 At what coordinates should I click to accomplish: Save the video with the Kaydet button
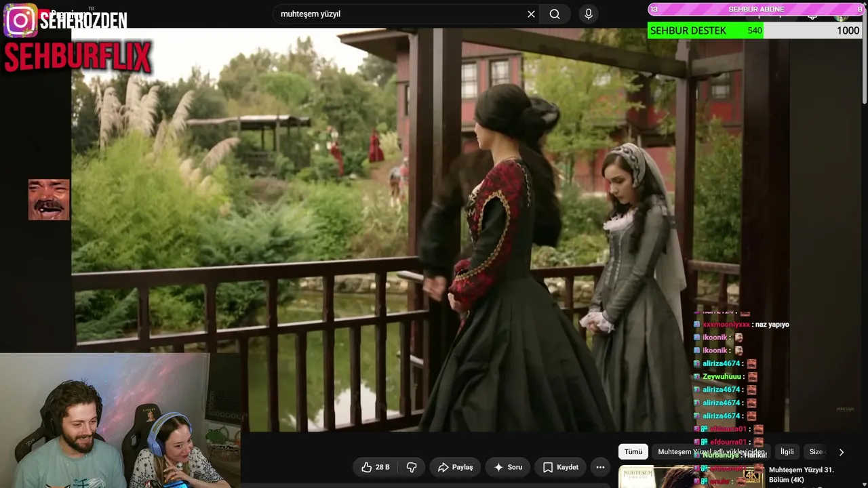tap(561, 467)
